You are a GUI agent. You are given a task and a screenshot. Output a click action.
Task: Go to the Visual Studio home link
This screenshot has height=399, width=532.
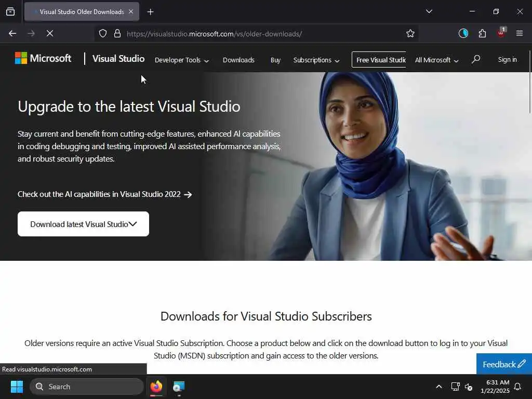pyautogui.click(x=118, y=59)
